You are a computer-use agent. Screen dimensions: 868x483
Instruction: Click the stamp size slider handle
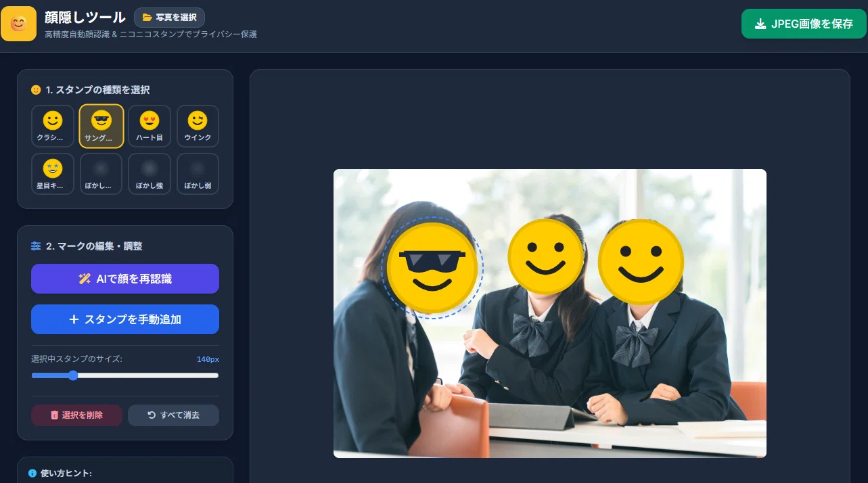[x=72, y=375]
